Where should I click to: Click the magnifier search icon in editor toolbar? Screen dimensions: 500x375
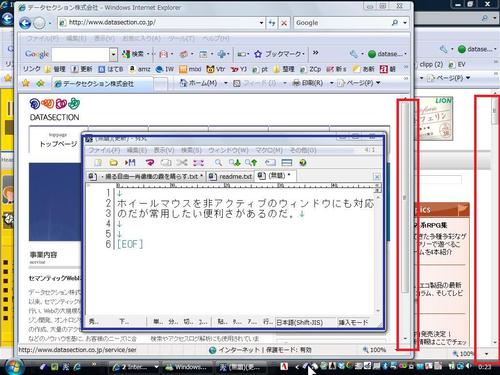218,163
